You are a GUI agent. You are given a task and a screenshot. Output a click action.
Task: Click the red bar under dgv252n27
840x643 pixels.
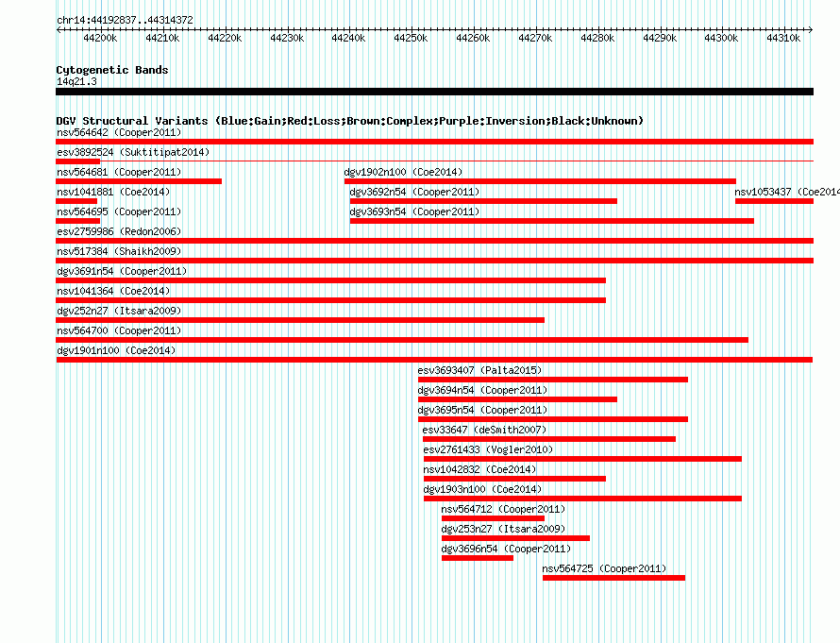pos(300,320)
